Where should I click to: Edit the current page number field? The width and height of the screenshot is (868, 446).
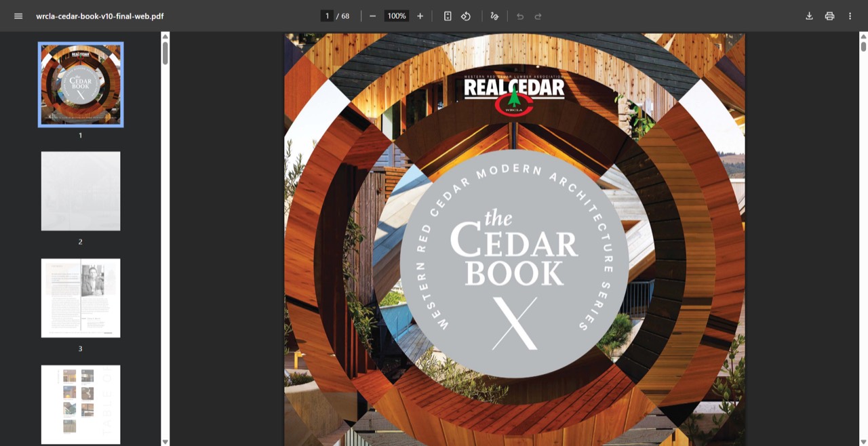(x=327, y=16)
